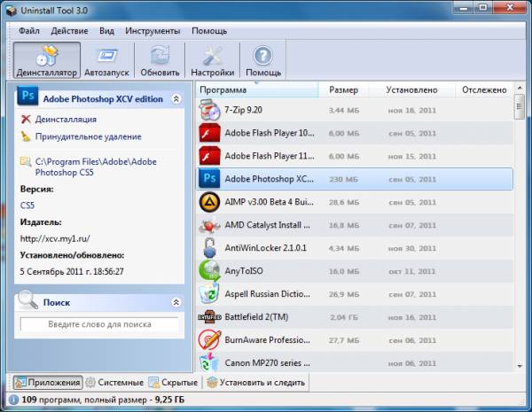532x412 pixels.
Task: Select the AntiWinLocker 2.1.0.1 entry
Action: click(x=265, y=248)
